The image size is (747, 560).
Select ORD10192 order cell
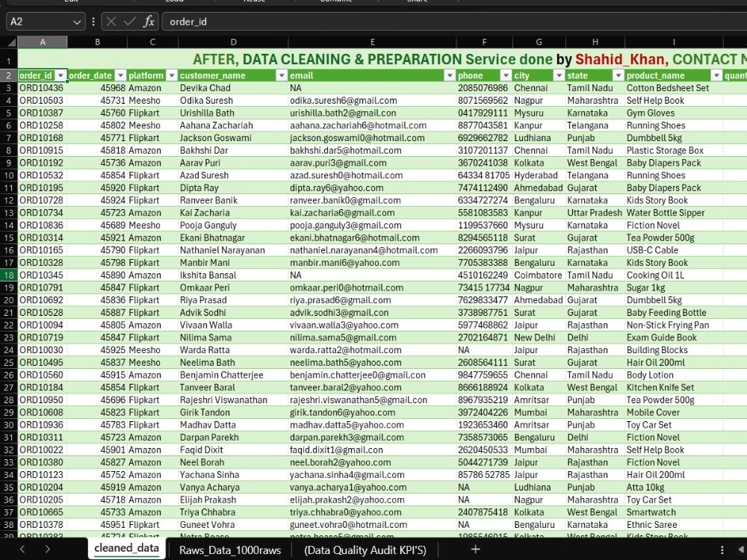click(x=43, y=162)
